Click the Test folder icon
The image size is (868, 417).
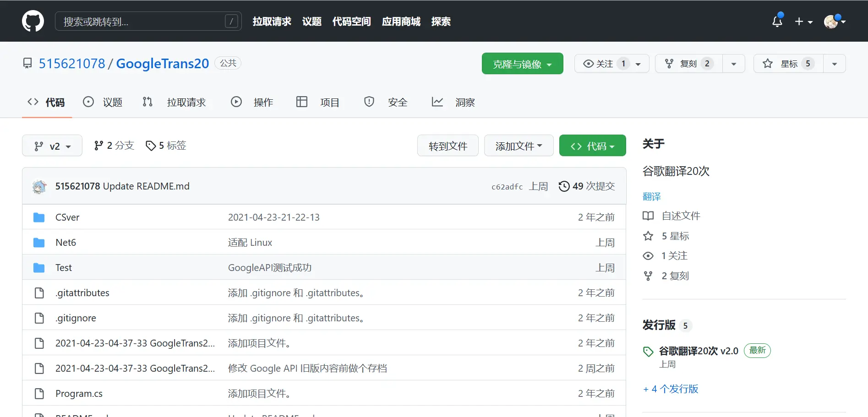(39, 268)
